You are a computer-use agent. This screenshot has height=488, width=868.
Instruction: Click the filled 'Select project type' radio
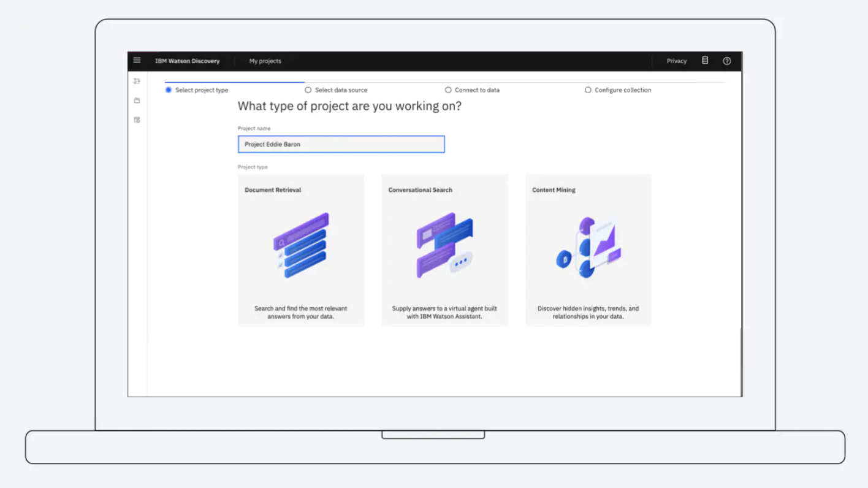click(x=168, y=90)
